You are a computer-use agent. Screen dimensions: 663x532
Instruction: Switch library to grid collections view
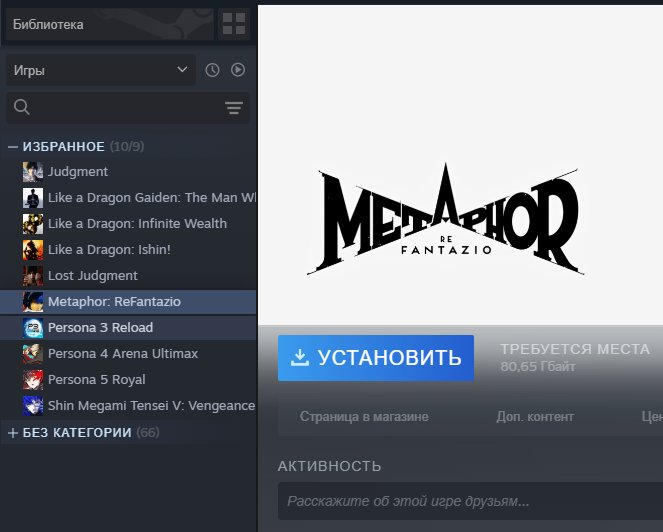(234, 24)
